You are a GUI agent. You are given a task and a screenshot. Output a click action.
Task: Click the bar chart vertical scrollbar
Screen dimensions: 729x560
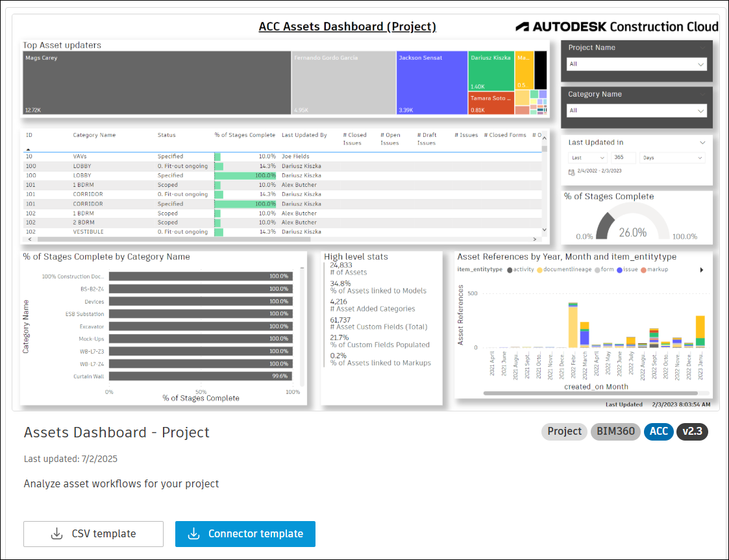pyautogui.click(x=303, y=326)
